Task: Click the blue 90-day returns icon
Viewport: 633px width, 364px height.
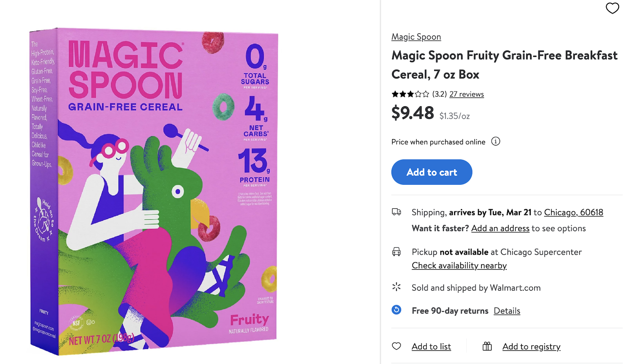Action: pyautogui.click(x=397, y=310)
